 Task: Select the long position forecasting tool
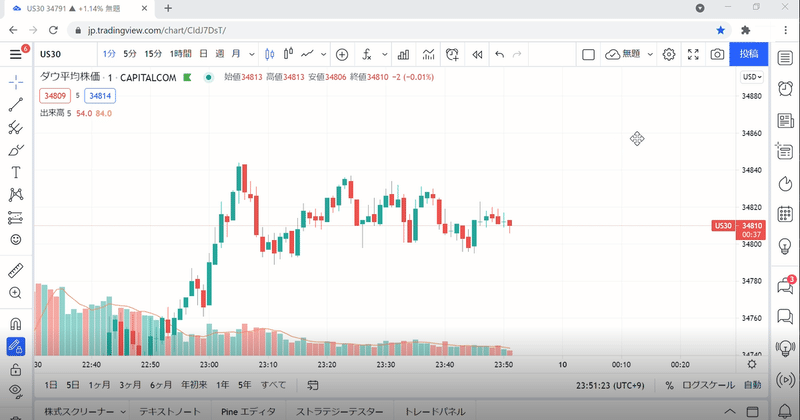(16, 218)
